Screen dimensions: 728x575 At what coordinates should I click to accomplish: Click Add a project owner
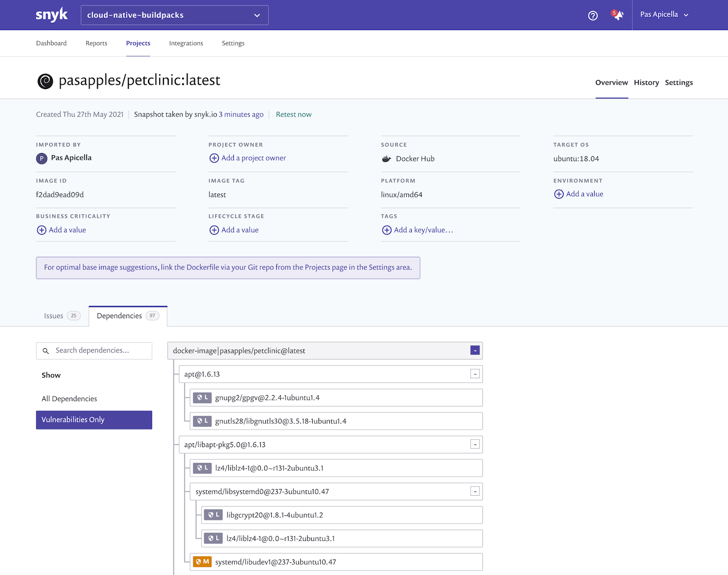(x=253, y=158)
